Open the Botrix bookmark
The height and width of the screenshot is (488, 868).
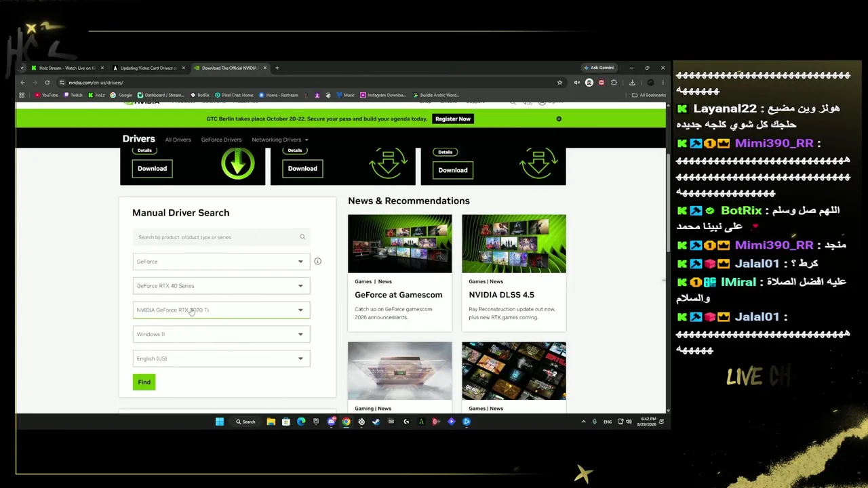pyautogui.click(x=200, y=95)
